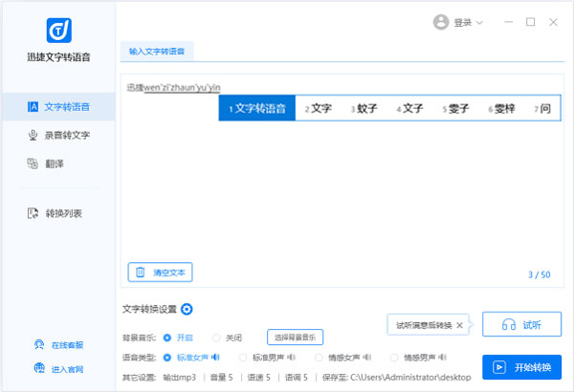Open the 文字转语音 sidebar item
The image size is (574, 392).
click(59, 107)
